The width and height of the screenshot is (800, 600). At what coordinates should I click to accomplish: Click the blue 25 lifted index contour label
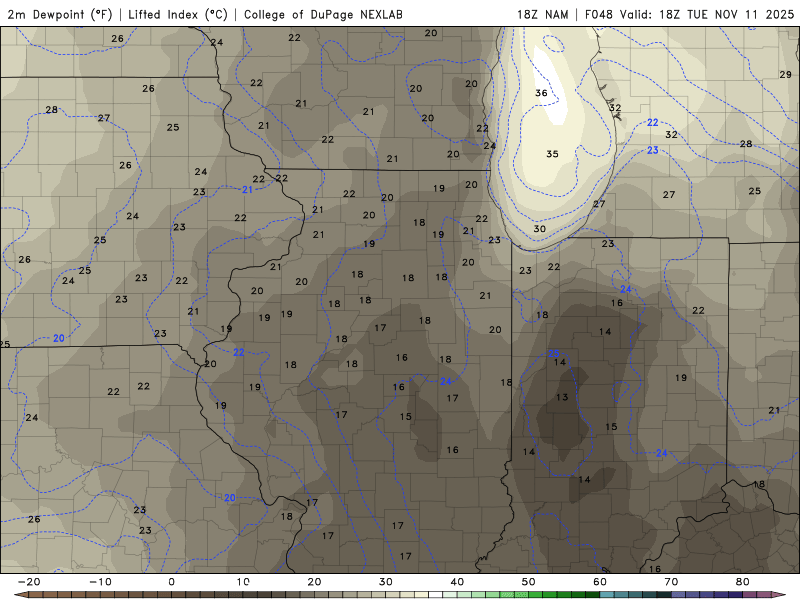(554, 353)
